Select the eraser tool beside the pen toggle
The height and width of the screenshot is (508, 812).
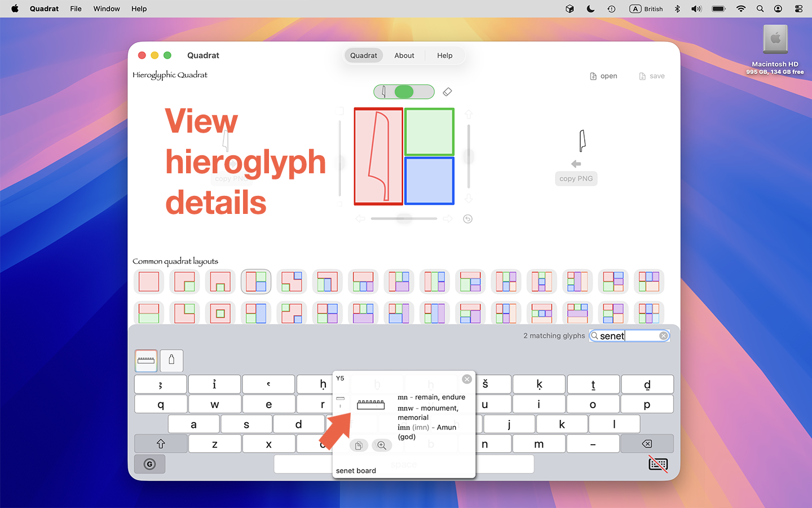point(447,91)
